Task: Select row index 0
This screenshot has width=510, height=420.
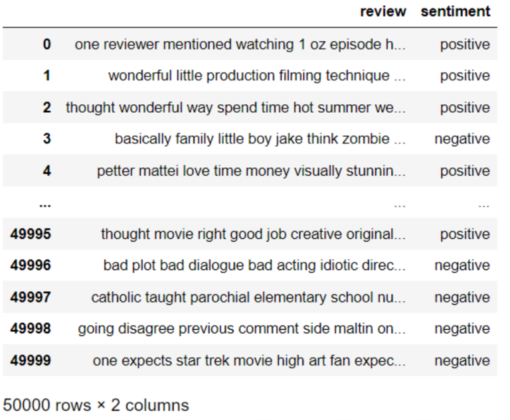Action: point(46,44)
